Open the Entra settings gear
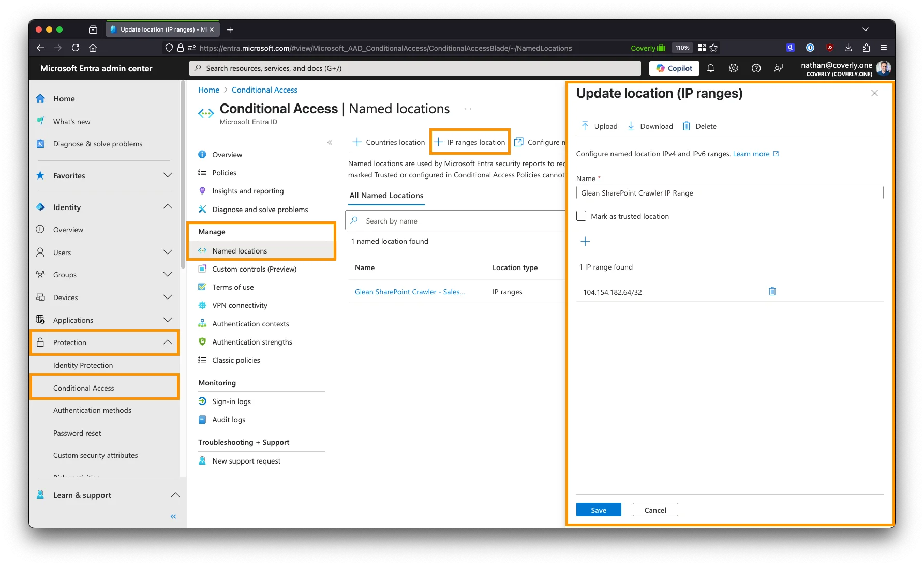 pos(733,68)
